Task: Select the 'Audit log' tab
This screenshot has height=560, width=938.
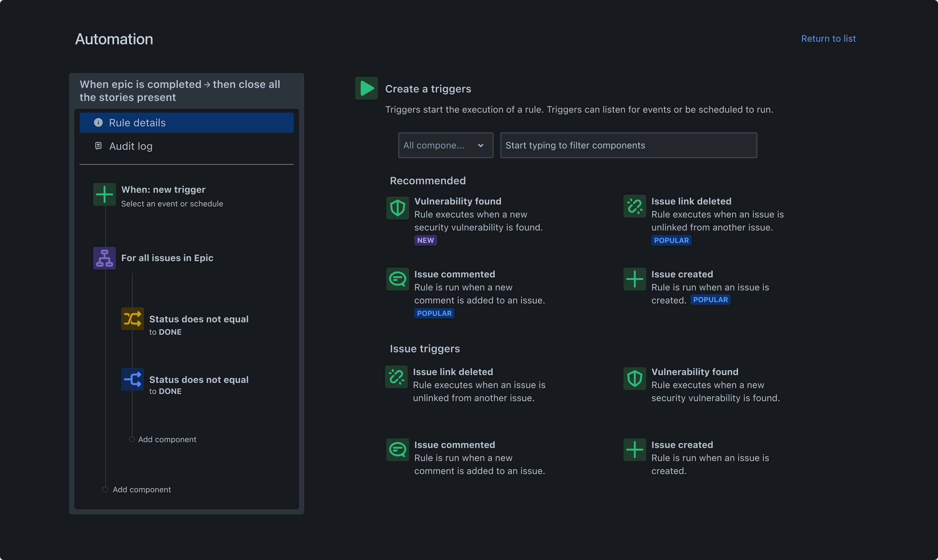Action: coord(131,146)
